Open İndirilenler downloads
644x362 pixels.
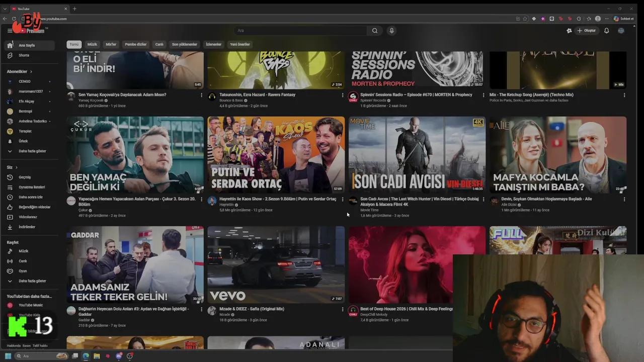click(30, 227)
